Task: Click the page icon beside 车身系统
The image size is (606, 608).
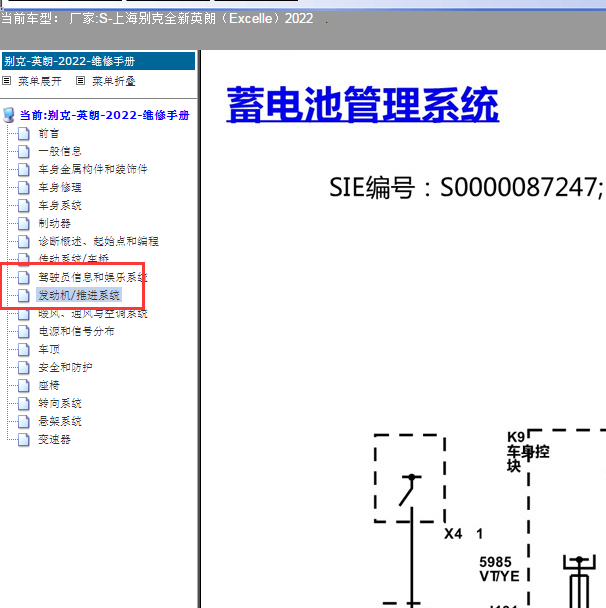Action: pos(24,205)
